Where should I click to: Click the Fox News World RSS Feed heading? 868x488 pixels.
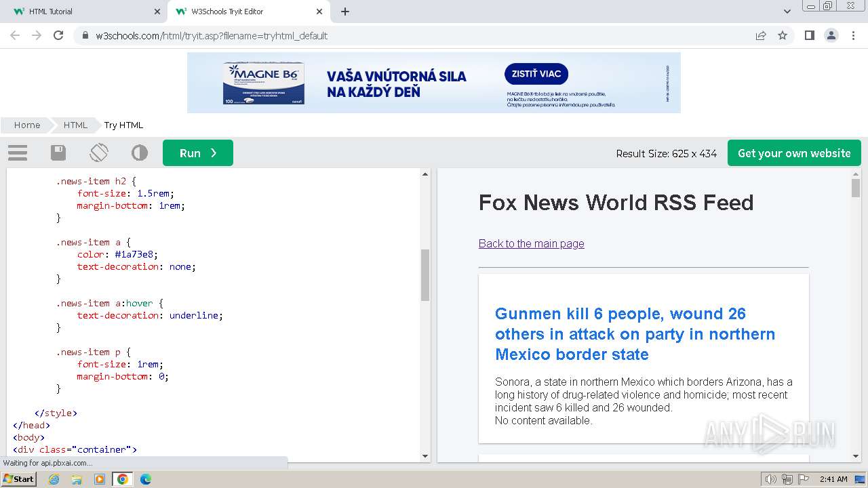tap(616, 202)
